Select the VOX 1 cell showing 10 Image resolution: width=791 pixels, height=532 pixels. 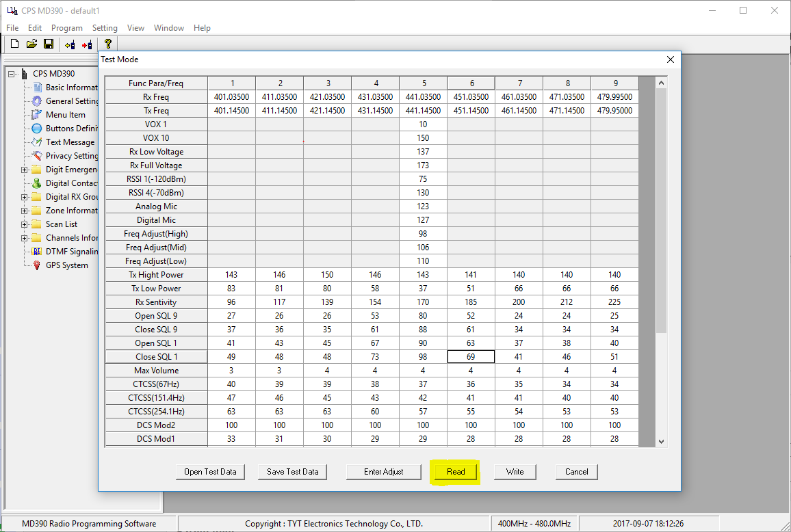click(423, 124)
